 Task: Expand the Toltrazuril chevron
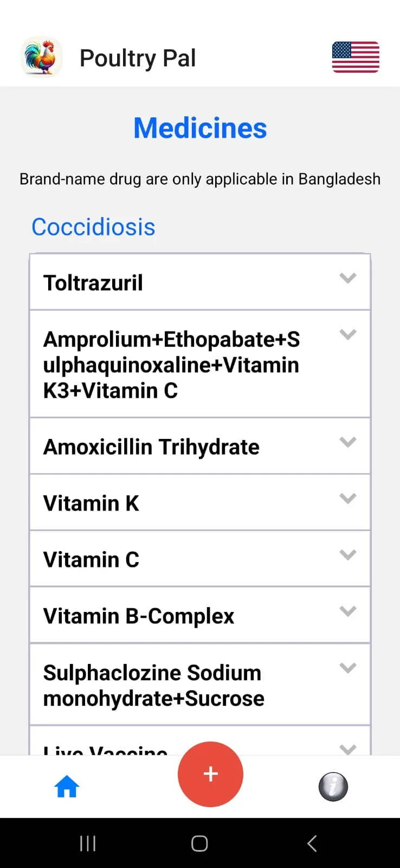pos(347,278)
